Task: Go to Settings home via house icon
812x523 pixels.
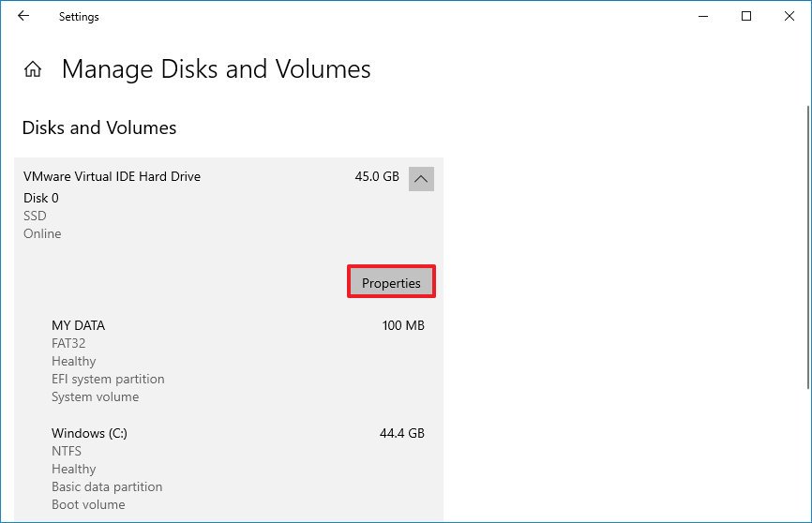Action: point(33,69)
